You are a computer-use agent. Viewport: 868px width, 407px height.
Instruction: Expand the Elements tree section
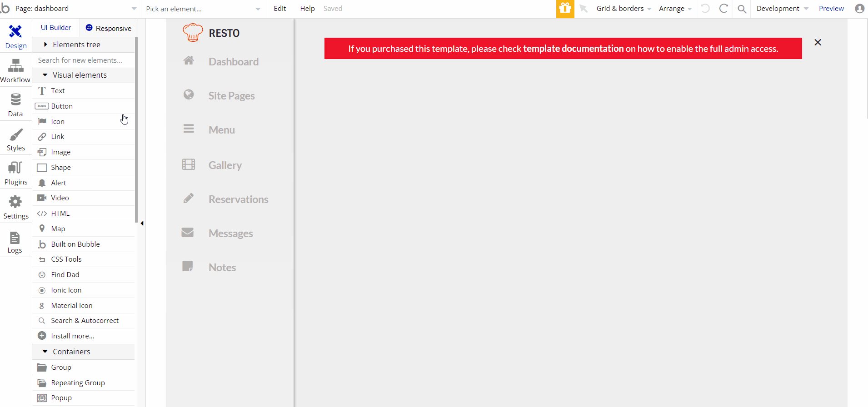(84, 45)
